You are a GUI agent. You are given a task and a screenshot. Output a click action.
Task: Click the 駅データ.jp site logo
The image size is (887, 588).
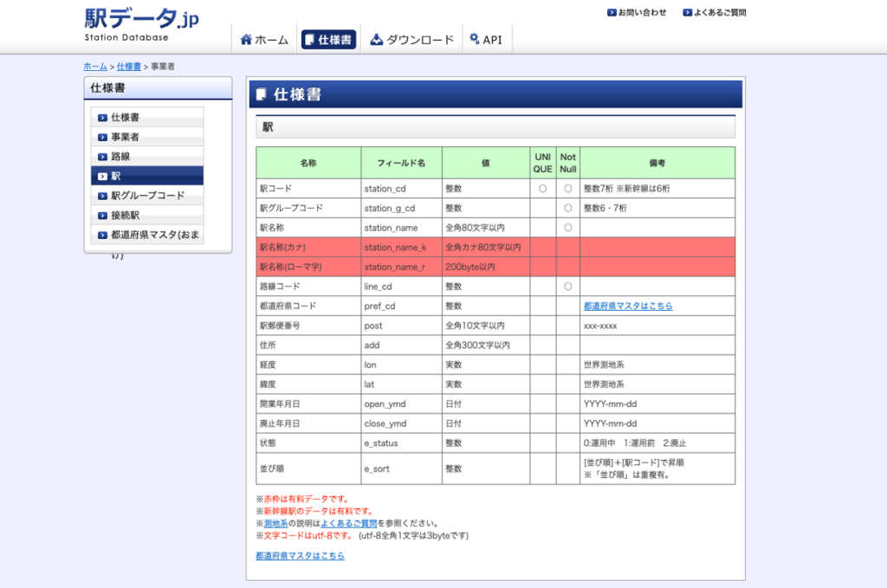tap(141, 22)
